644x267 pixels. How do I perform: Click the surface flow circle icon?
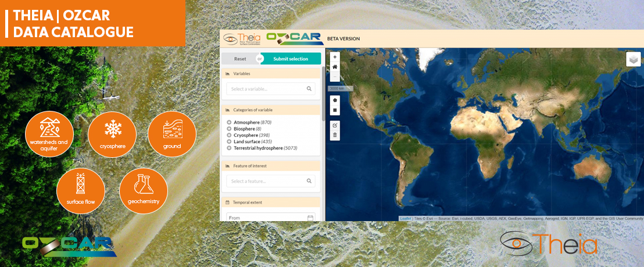pyautogui.click(x=80, y=190)
